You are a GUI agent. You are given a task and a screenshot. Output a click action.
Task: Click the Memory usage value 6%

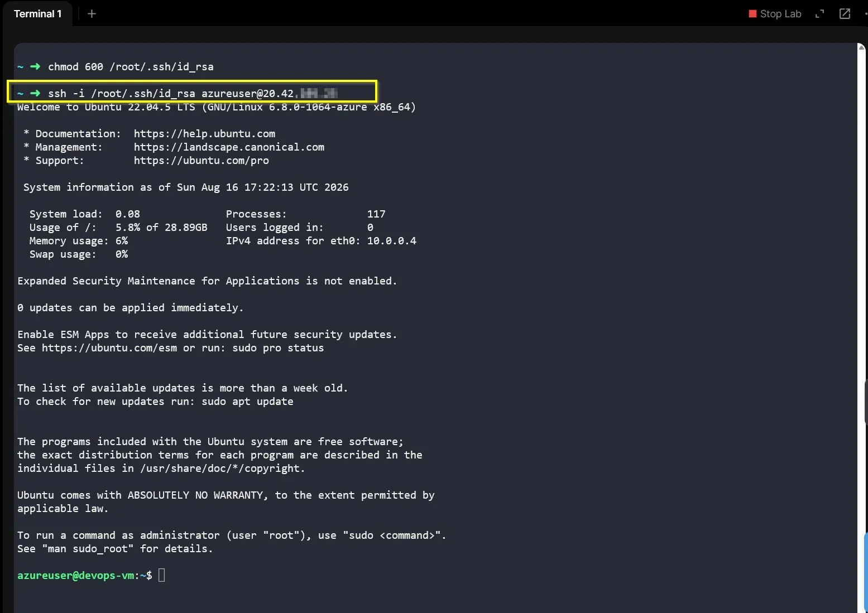122,241
